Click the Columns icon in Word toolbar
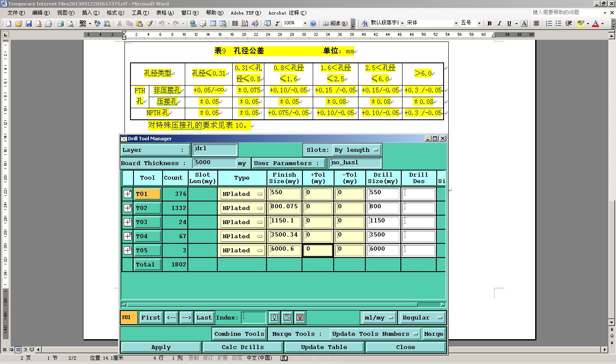Image resolution: width=616 pixels, height=364 pixels. click(x=235, y=24)
